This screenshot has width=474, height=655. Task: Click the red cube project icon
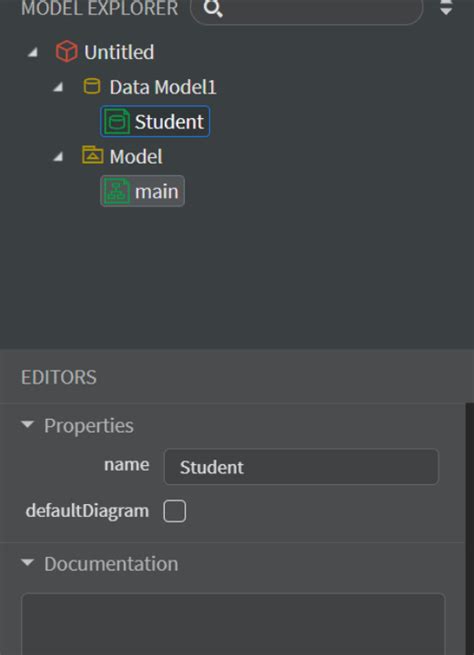[66, 52]
